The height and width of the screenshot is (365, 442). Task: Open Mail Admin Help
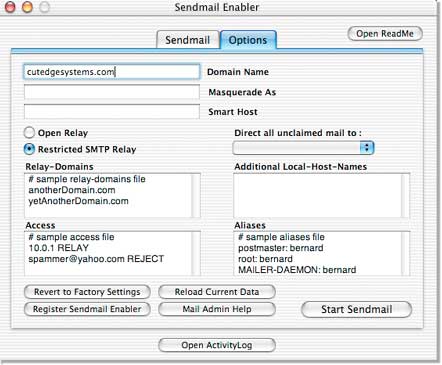[x=217, y=309]
